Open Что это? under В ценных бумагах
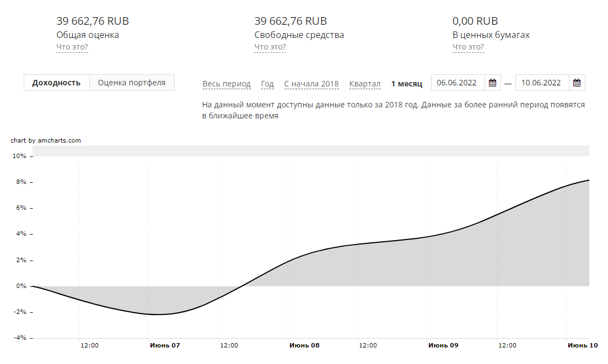The width and height of the screenshot is (608, 364). point(468,47)
